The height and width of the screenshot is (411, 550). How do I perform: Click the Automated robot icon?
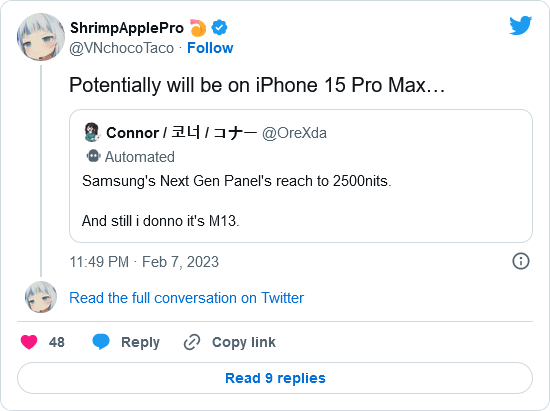click(93, 156)
